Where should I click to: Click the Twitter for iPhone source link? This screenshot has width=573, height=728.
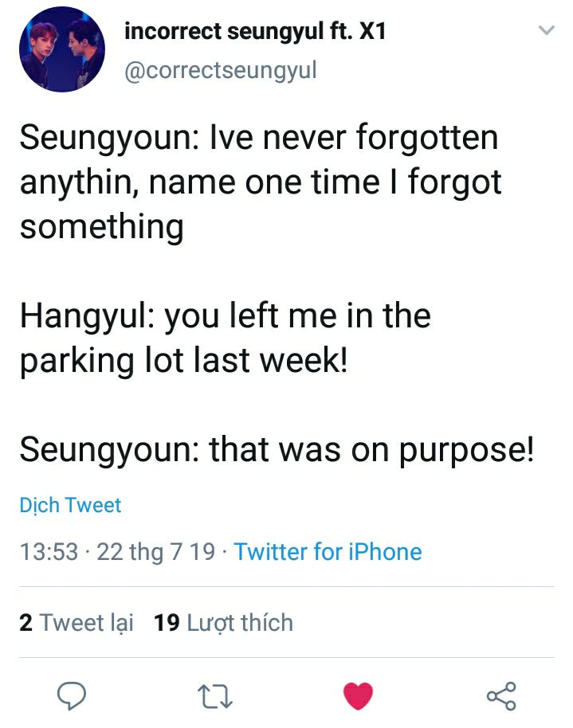click(x=328, y=551)
